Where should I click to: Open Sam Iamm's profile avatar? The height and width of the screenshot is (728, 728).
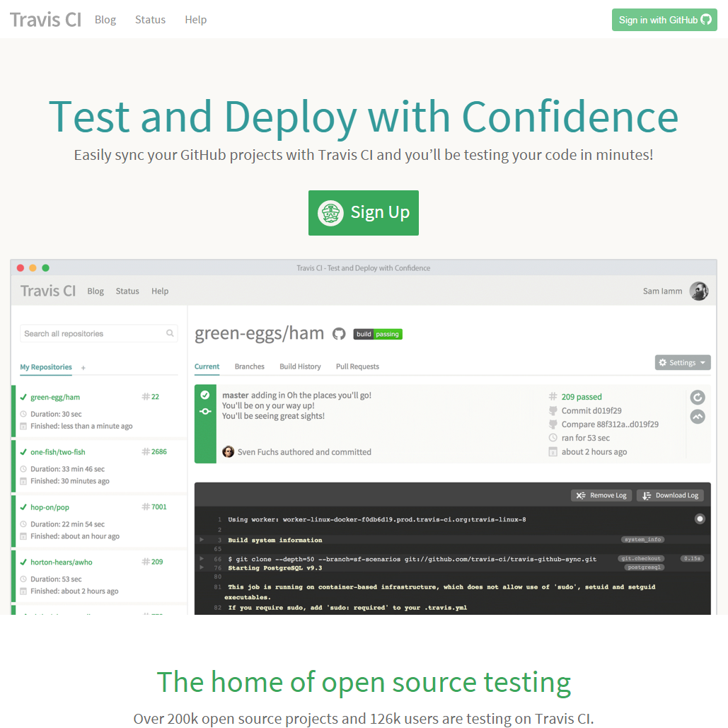[699, 291]
